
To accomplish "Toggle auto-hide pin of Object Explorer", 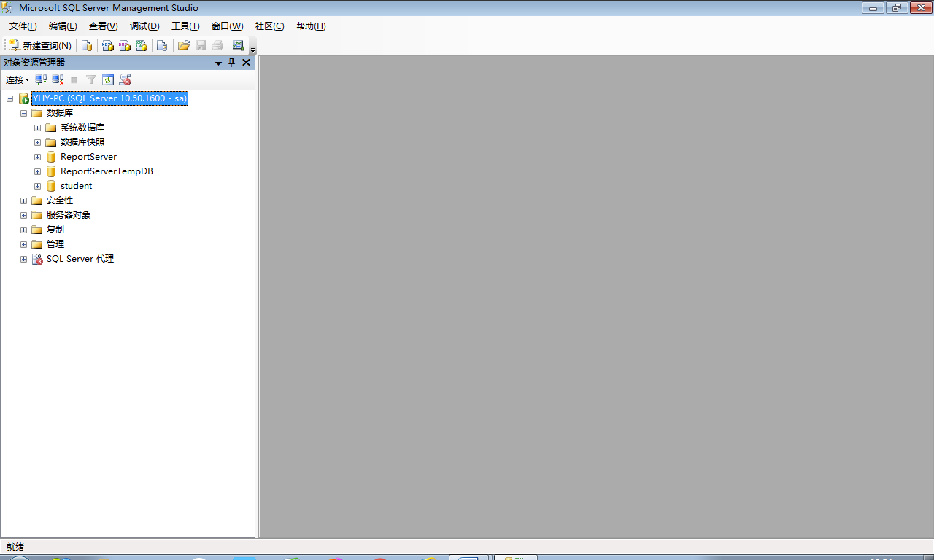I will coord(232,63).
